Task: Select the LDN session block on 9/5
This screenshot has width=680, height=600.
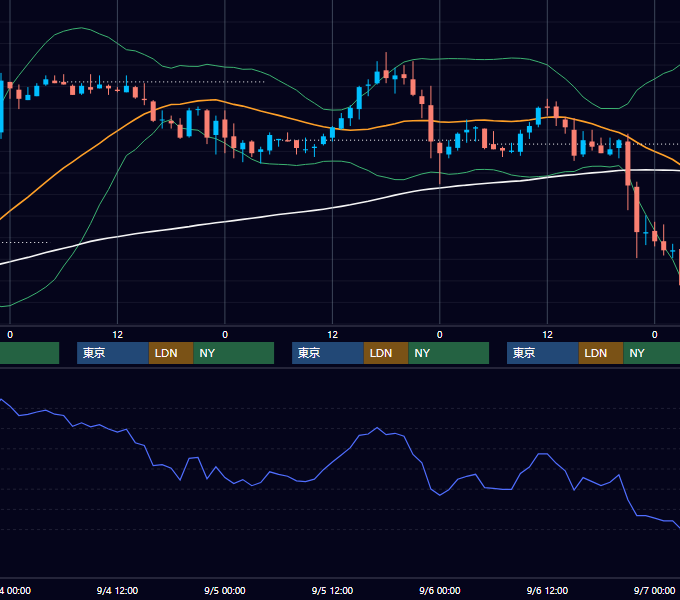Action: pos(386,353)
